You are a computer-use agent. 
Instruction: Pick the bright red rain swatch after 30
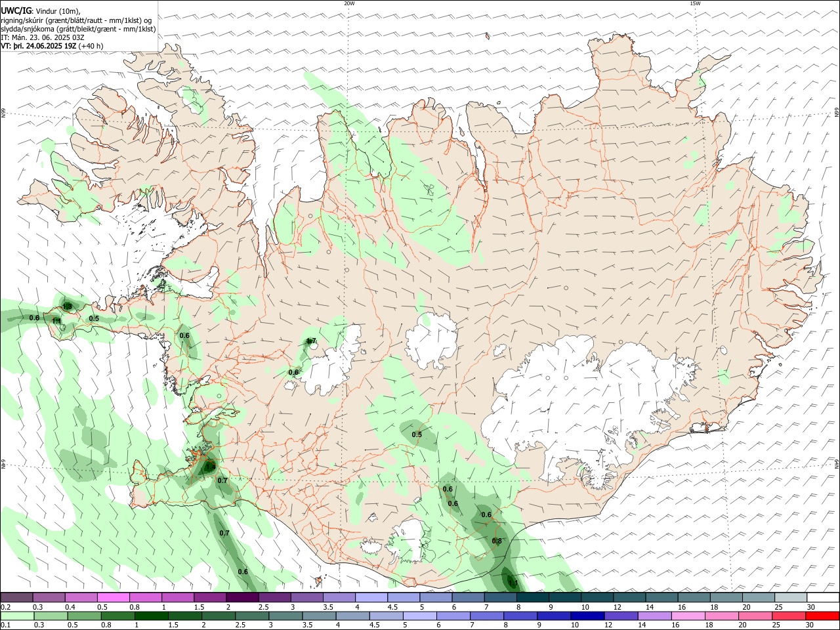pyautogui.click(x=822, y=616)
